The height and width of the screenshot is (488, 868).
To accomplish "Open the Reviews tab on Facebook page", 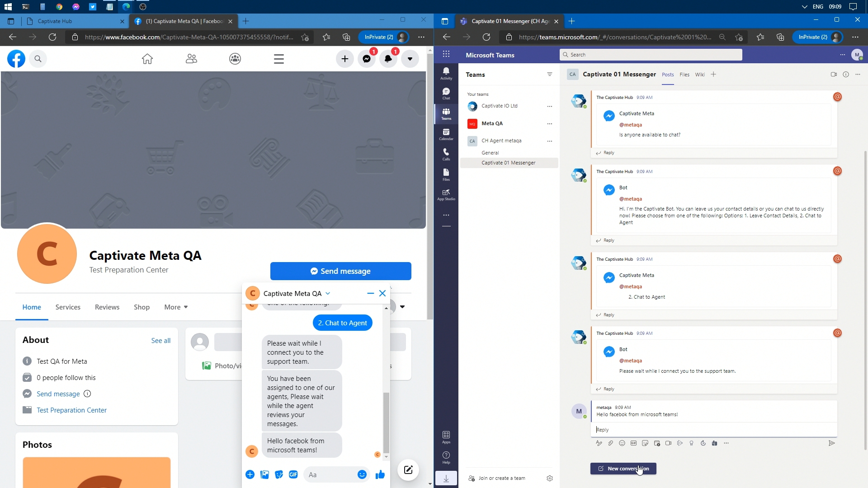I will (x=107, y=307).
